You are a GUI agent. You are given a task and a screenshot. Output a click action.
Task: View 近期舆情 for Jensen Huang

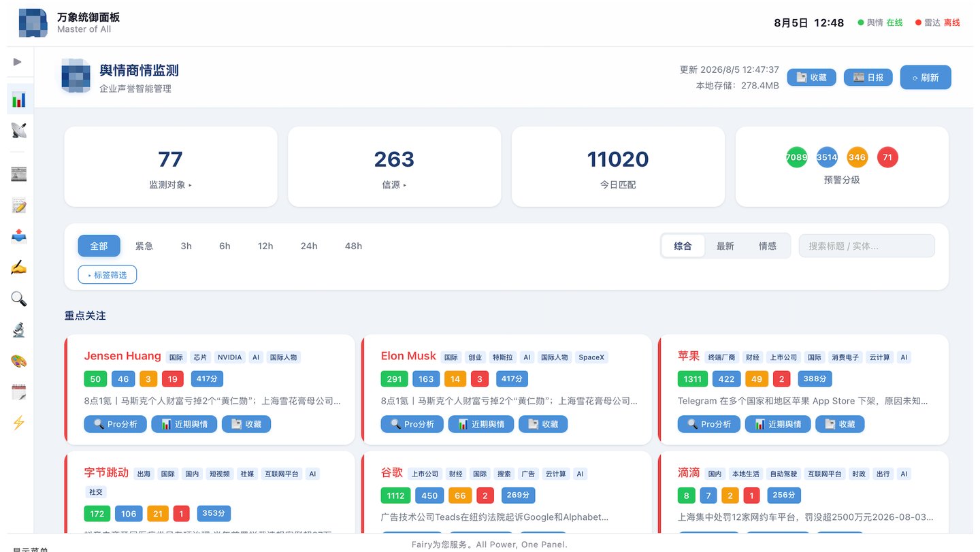184,424
